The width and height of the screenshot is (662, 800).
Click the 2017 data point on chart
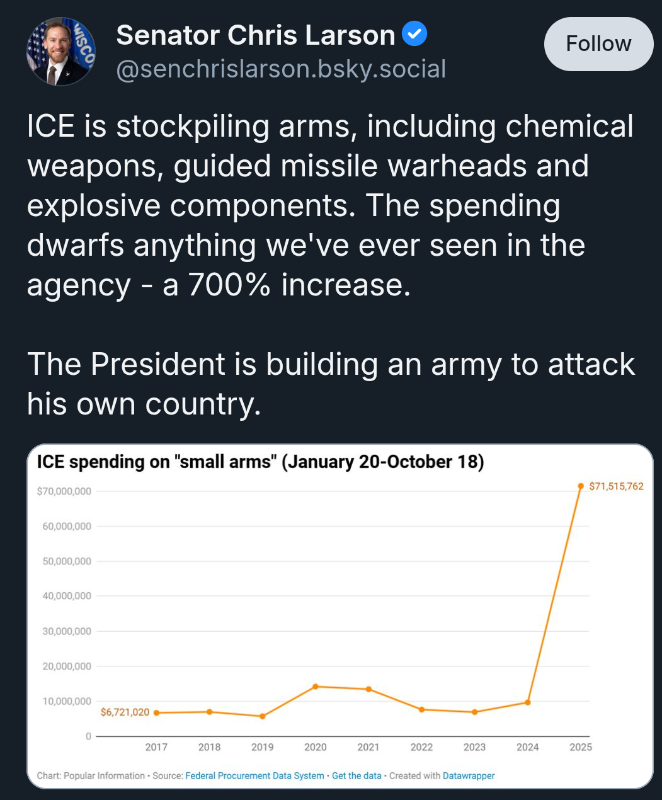point(156,713)
